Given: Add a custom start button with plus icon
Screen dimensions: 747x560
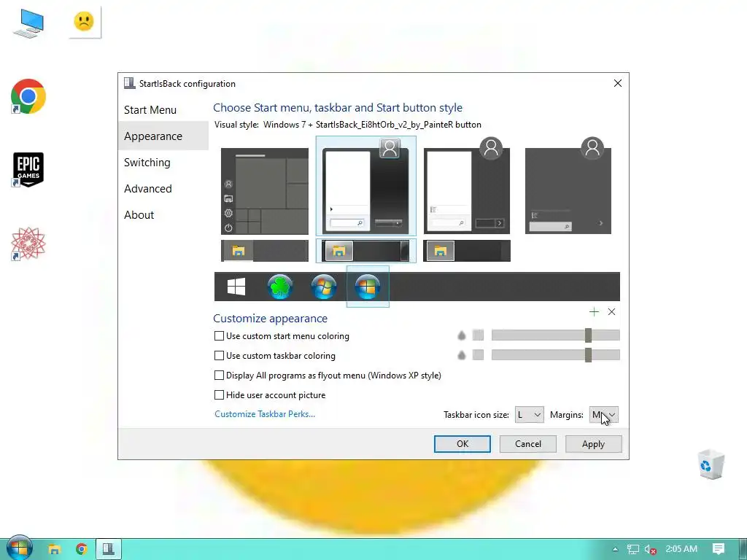Looking at the screenshot, I should 594,312.
